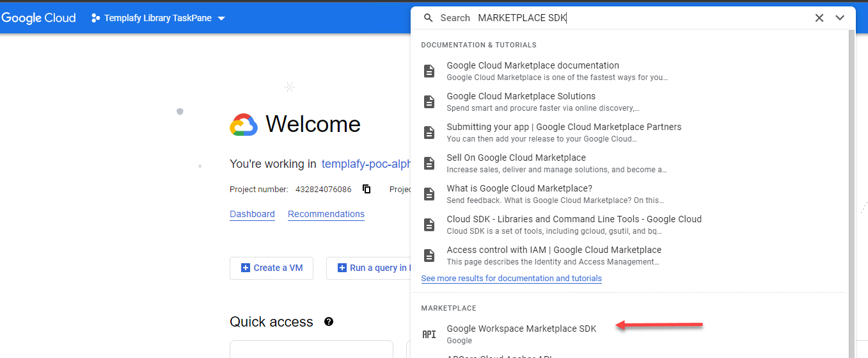Click the help icon next to Quick access
Screen dimensions: 868x358
[329, 321]
